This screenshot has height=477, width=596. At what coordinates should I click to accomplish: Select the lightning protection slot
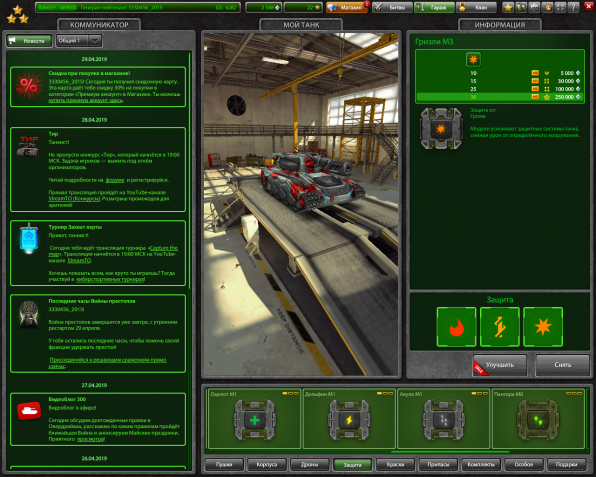tap(499, 327)
